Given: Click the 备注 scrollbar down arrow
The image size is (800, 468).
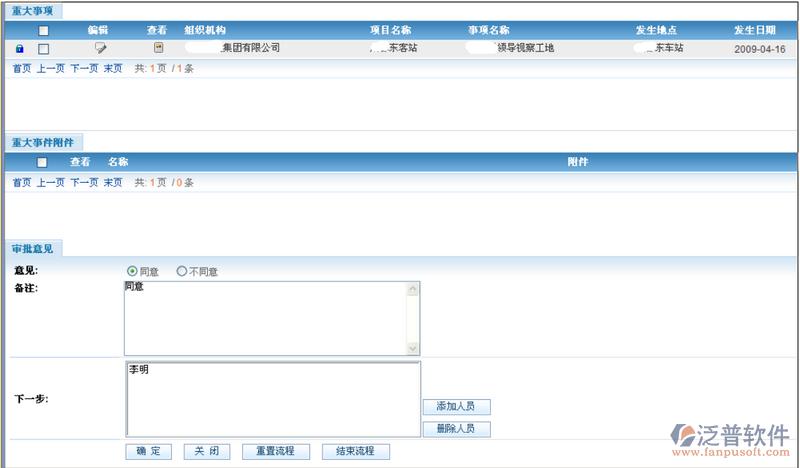Looking at the screenshot, I should (413, 348).
